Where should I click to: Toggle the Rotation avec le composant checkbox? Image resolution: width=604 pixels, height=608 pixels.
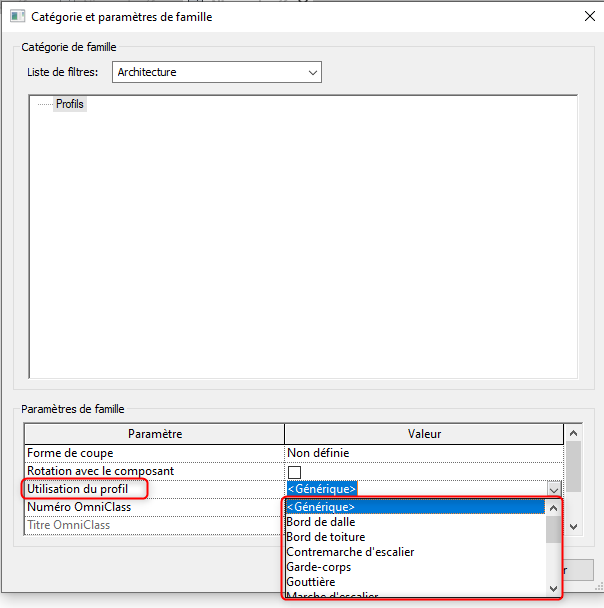[295, 471]
